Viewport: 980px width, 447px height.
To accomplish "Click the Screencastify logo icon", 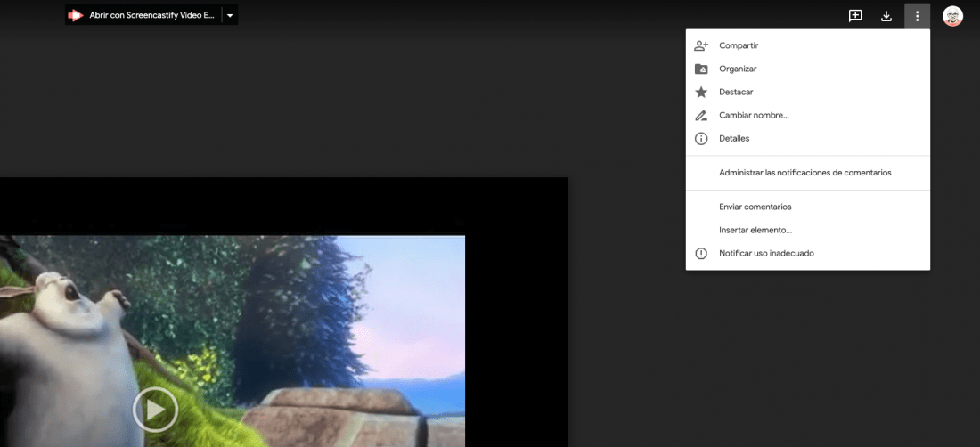I will pos(76,16).
